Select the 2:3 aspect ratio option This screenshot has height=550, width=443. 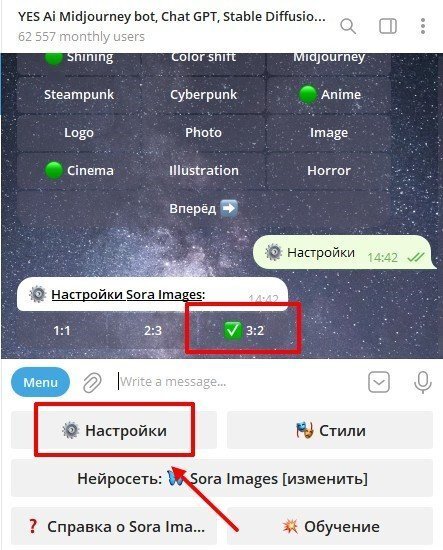pyautogui.click(x=153, y=330)
